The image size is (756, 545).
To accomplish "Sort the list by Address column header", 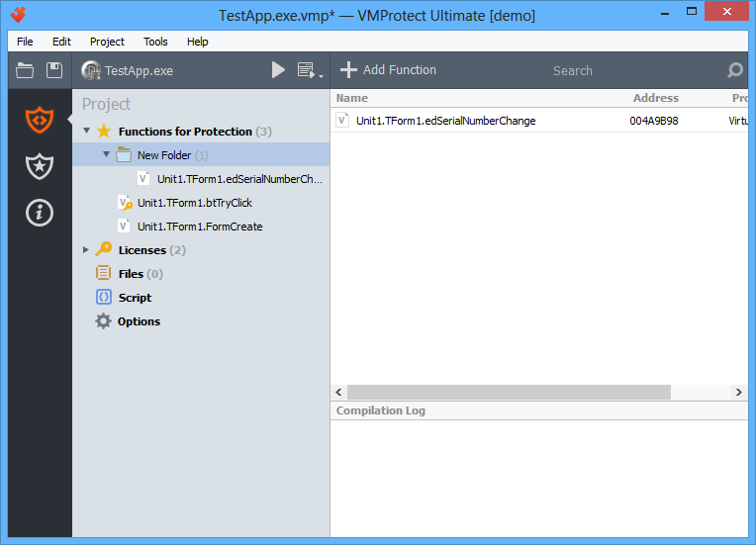I will 655,98.
